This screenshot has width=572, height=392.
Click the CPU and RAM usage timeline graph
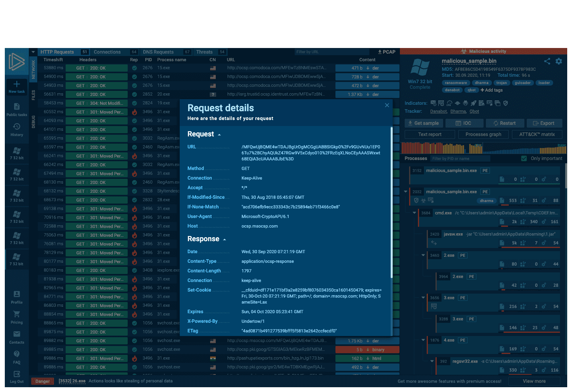(x=483, y=148)
